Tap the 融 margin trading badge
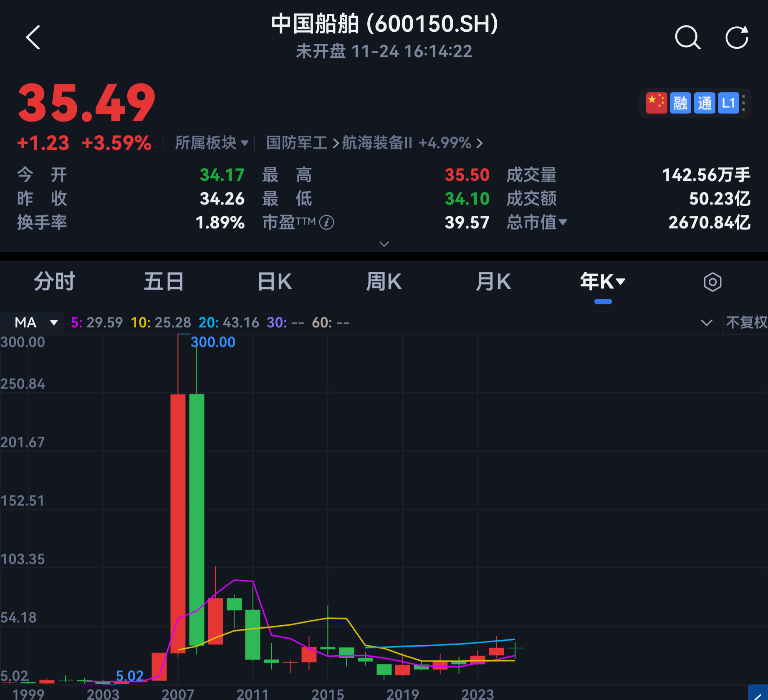This screenshot has width=768, height=700. click(680, 103)
